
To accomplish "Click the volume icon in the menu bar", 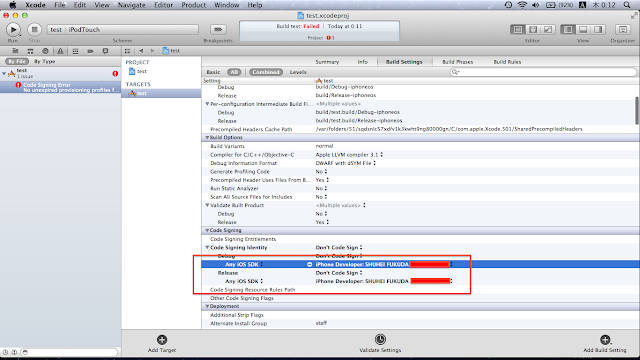I will click(x=536, y=5).
